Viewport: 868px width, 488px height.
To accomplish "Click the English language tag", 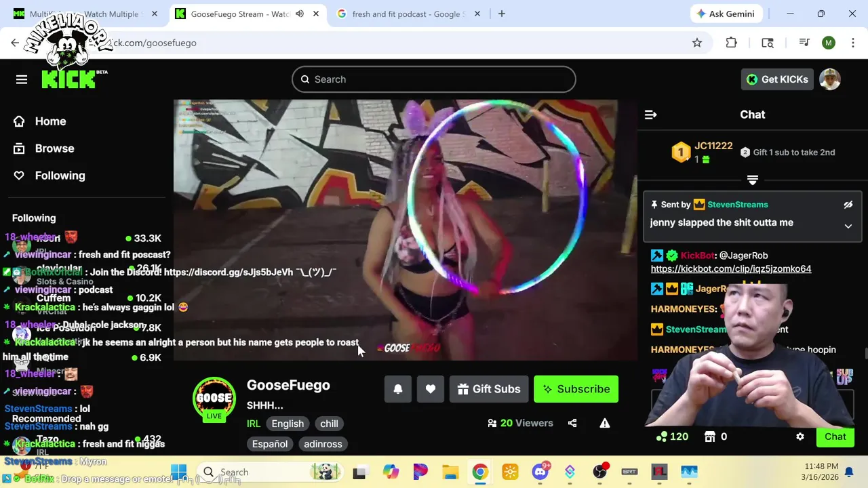I will click(288, 424).
